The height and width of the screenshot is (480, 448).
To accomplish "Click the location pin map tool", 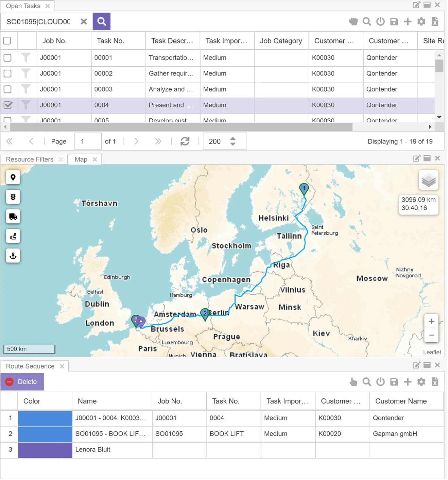I will click(x=13, y=177).
